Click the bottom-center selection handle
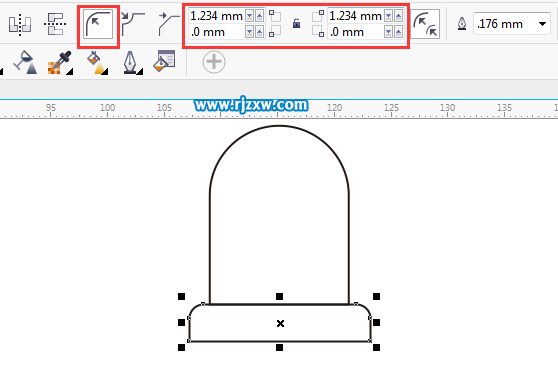 pyautogui.click(x=279, y=347)
